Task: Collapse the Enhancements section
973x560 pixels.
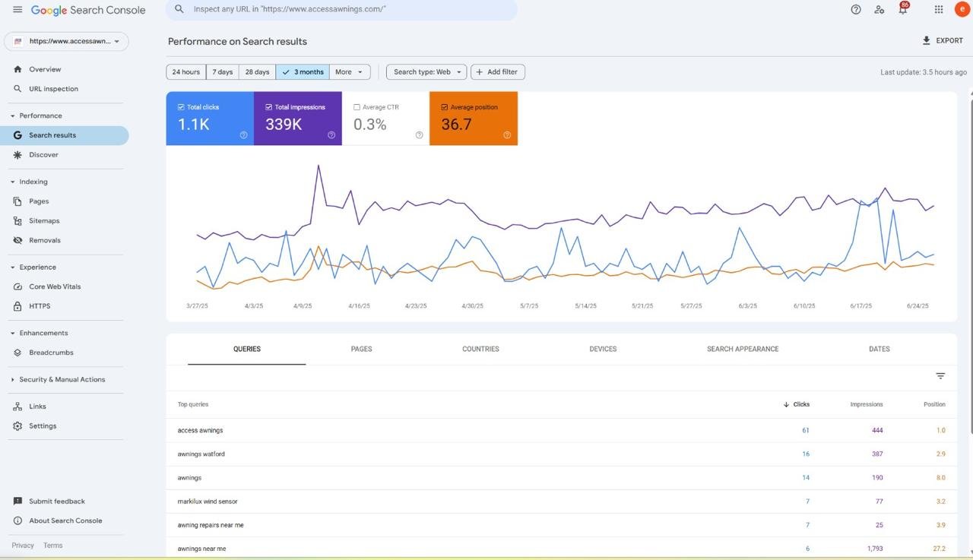Action: tap(12, 334)
